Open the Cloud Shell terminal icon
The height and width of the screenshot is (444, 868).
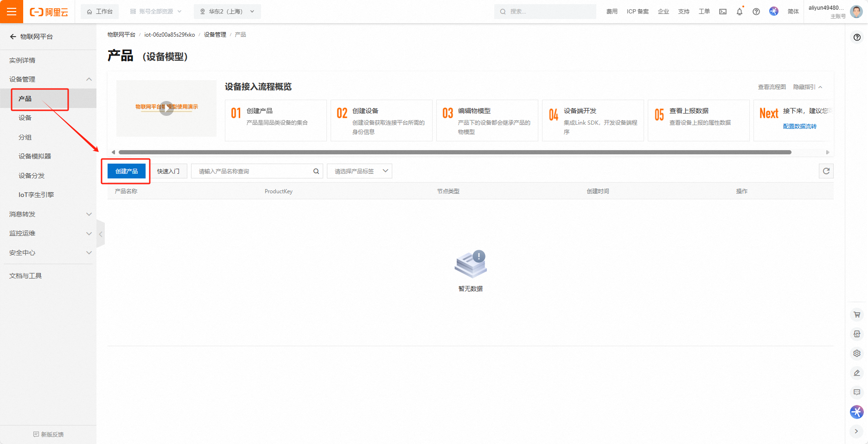coord(723,12)
